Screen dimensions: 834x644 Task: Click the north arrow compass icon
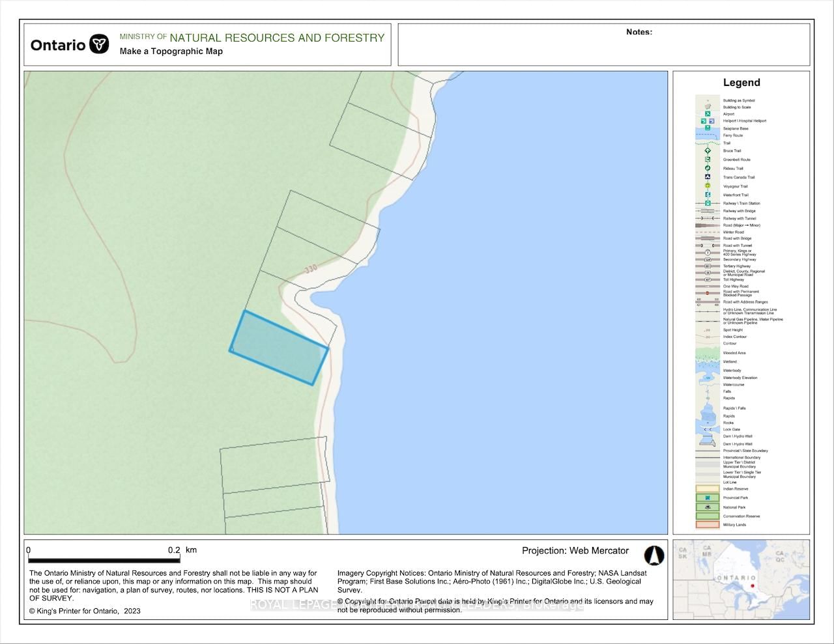(654, 555)
